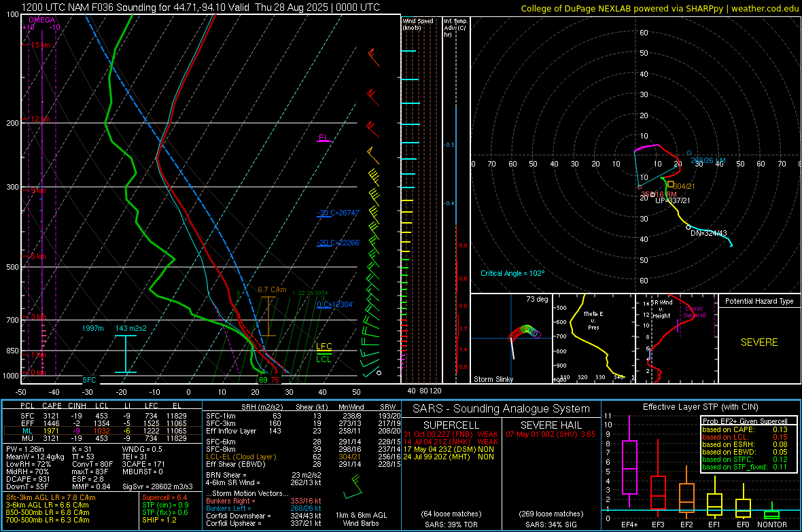Select the magenta "OMEGA" label
The width and height of the screenshot is (802, 532).
[x=42, y=20]
